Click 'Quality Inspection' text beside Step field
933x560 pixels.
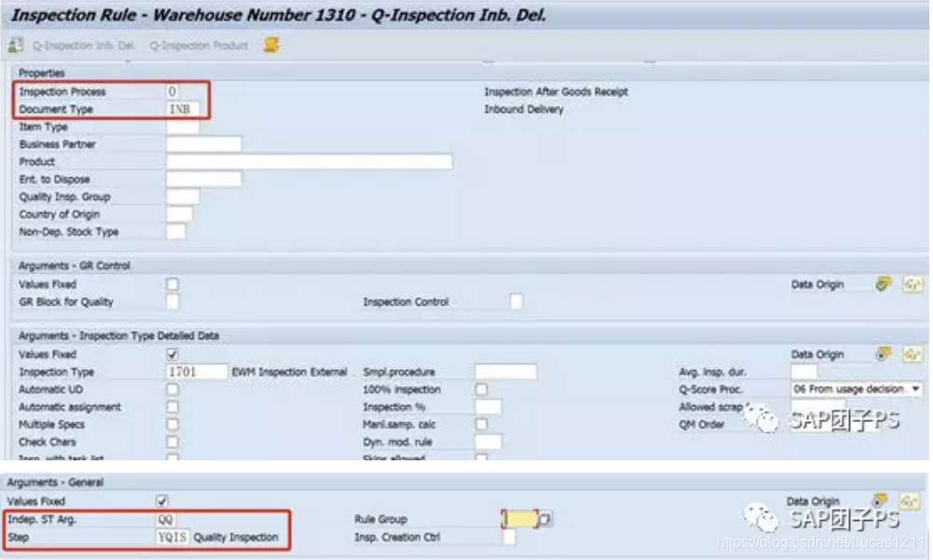click(236, 538)
